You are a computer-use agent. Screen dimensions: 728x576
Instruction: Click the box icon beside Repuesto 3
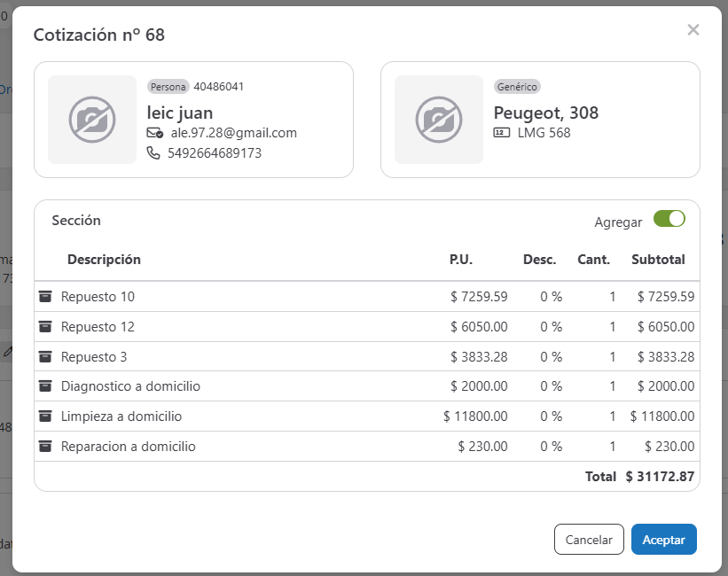(x=45, y=356)
